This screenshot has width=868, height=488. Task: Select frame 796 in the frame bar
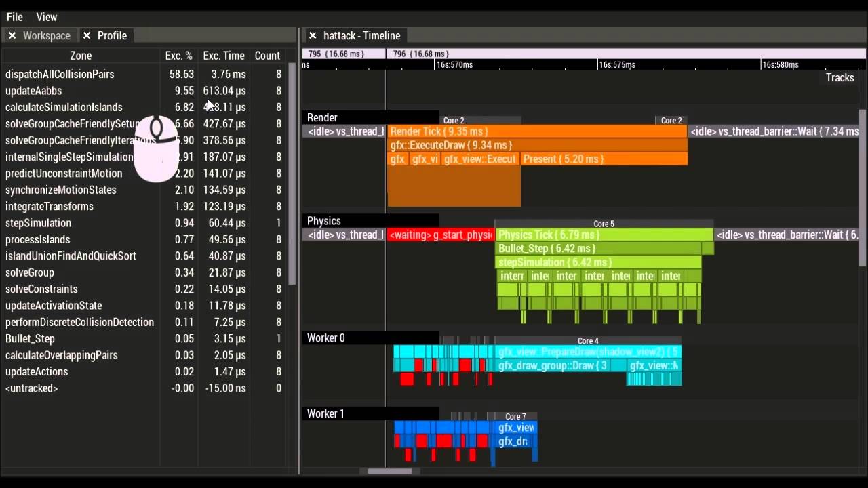click(x=626, y=54)
